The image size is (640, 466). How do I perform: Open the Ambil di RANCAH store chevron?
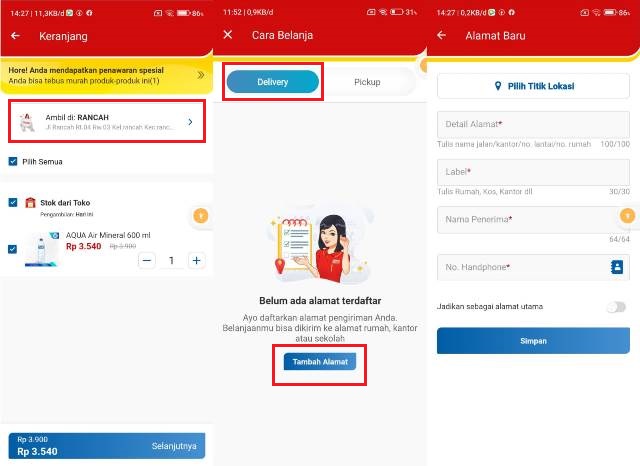click(190, 122)
